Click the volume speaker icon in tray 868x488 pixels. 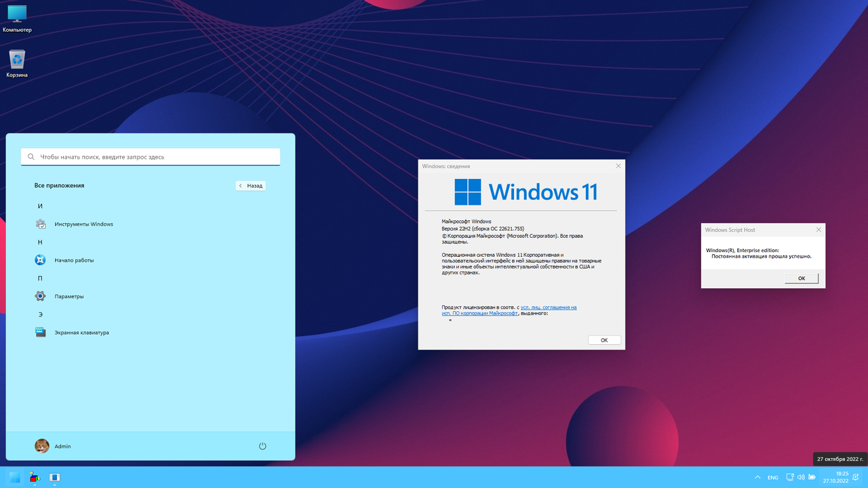click(x=801, y=477)
